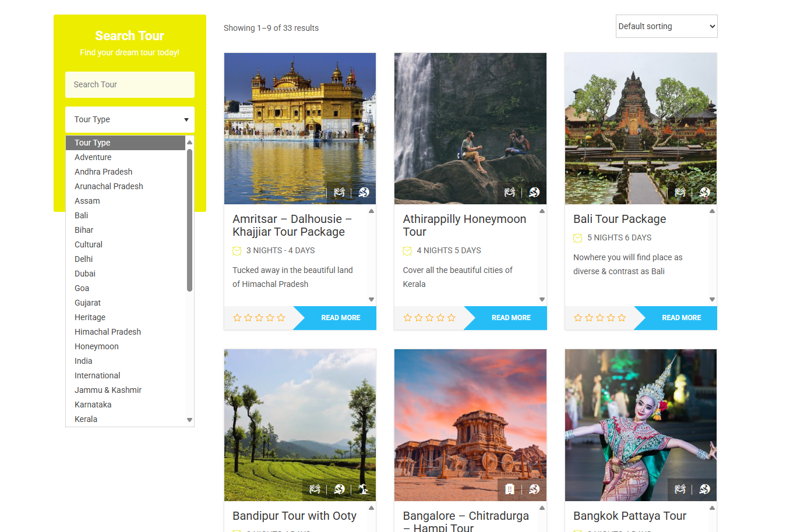The height and width of the screenshot is (532, 797).
Task: Click the Tour Type list scrollbar up arrow
Action: [x=189, y=143]
